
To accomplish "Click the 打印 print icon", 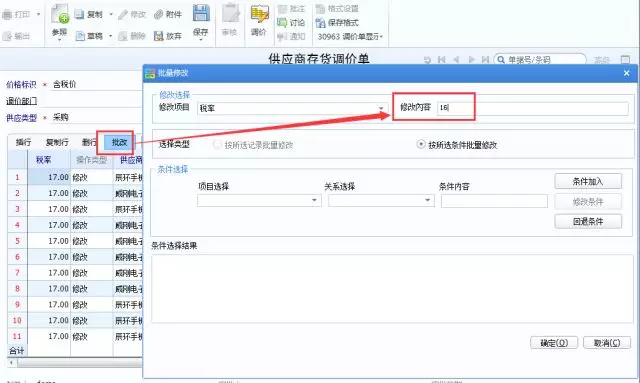I will click(7, 15).
